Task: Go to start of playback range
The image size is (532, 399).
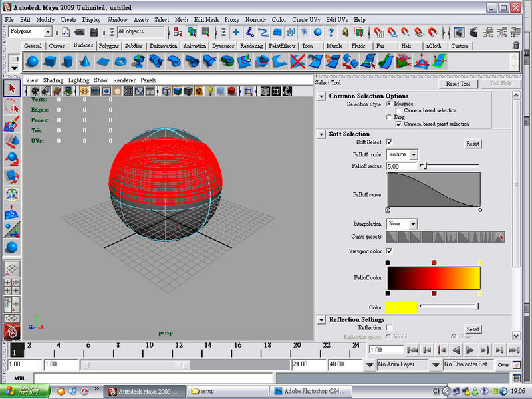Action: tap(412, 350)
